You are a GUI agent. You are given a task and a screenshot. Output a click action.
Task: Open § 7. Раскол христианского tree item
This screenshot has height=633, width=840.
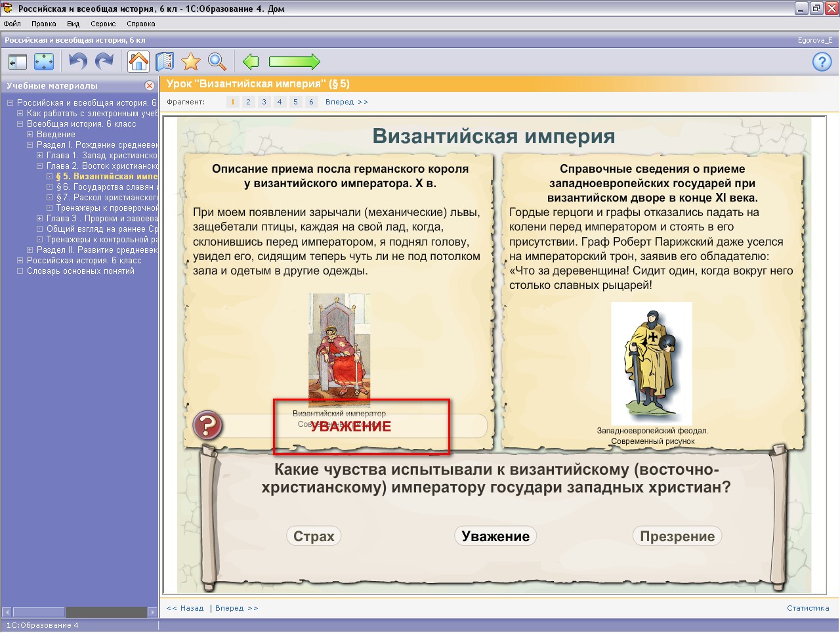click(107, 198)
